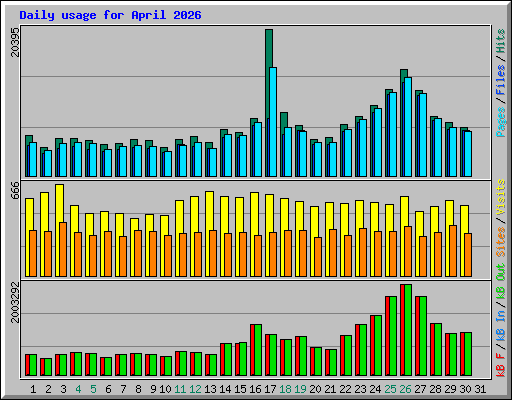
Task: Click the 'Hits' legend label
Action: click(501, 41)
